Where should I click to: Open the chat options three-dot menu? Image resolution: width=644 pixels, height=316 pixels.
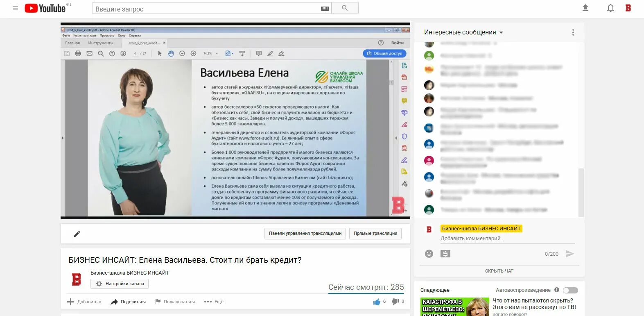[573, 32]
